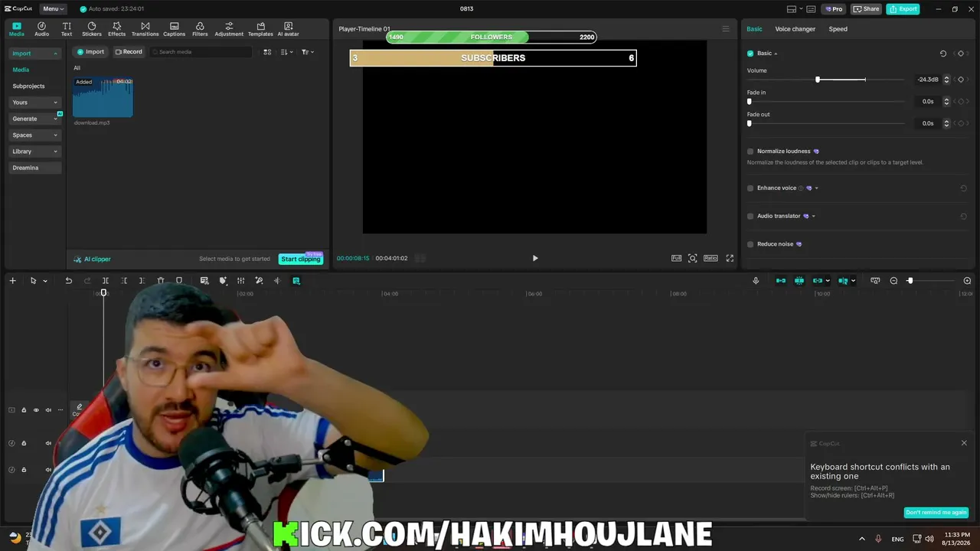Click the Fade in slider handle

[x=750, y=102]
